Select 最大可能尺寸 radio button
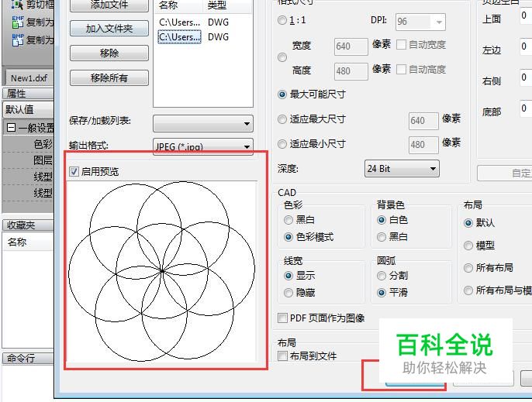Viewport: 532px width, 402px height. [282, 94]
